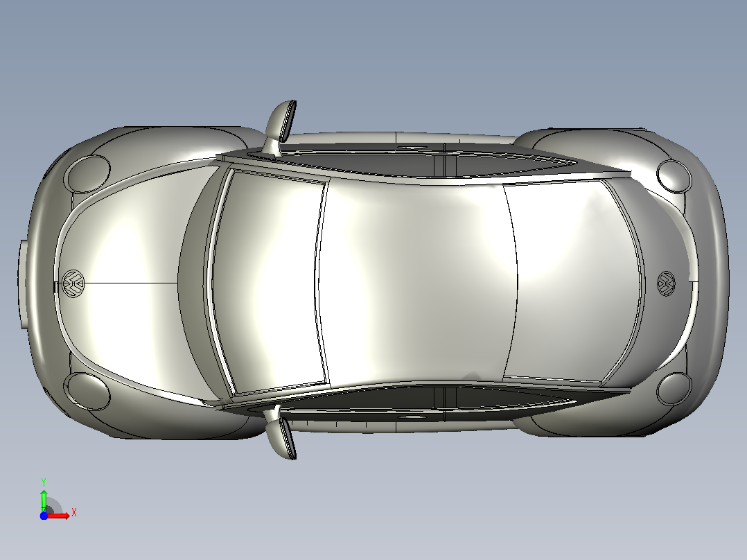
Task: Select the lower round headlight on the front
Action: click(x=87, y=391)
